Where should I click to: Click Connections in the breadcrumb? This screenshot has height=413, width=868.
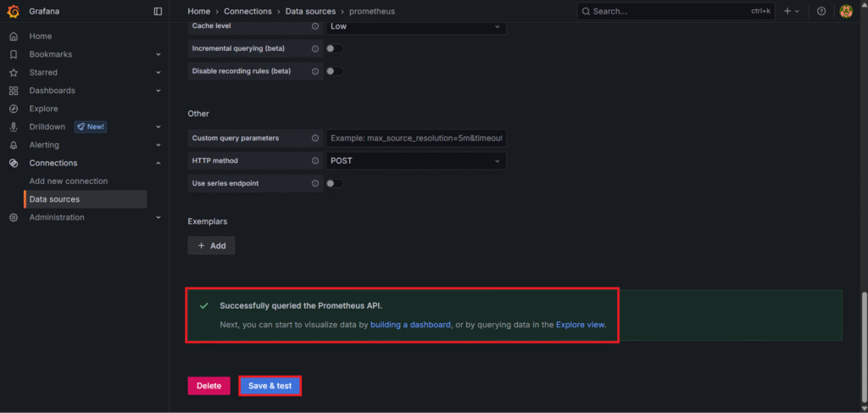[248, 11]
